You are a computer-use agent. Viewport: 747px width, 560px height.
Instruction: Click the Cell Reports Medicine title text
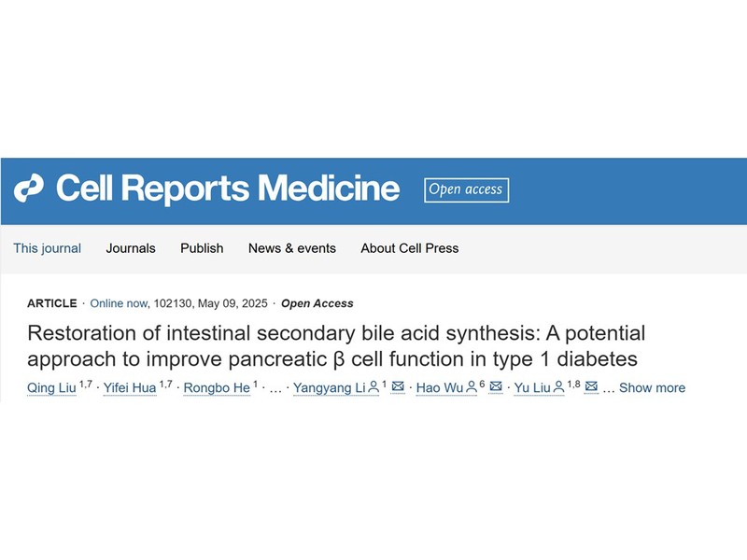coord(228,189)
